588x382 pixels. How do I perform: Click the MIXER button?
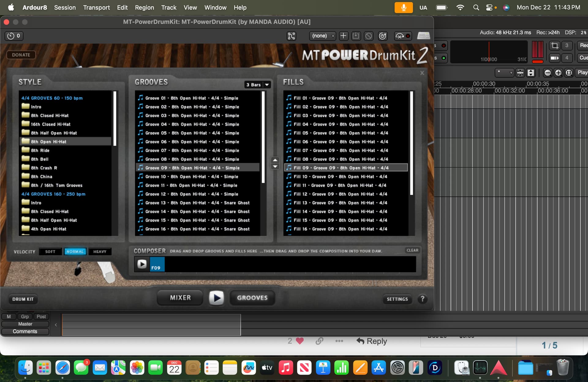[180, 298]
